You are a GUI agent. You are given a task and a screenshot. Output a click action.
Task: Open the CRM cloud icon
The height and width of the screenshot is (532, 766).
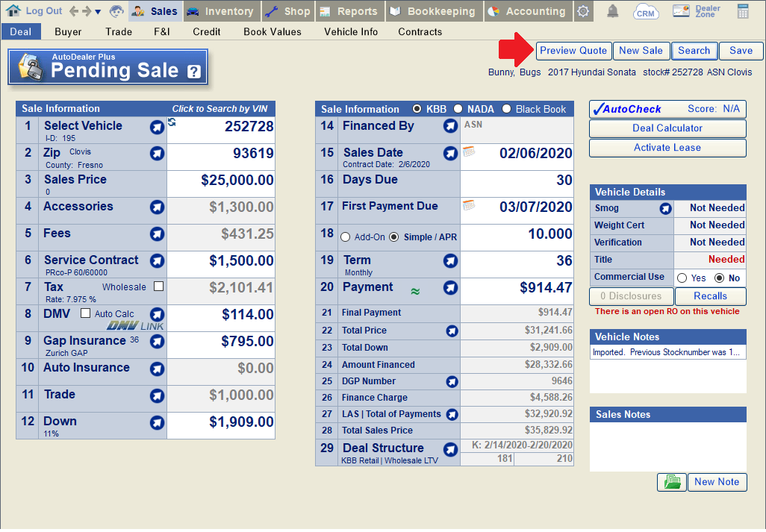645,11
